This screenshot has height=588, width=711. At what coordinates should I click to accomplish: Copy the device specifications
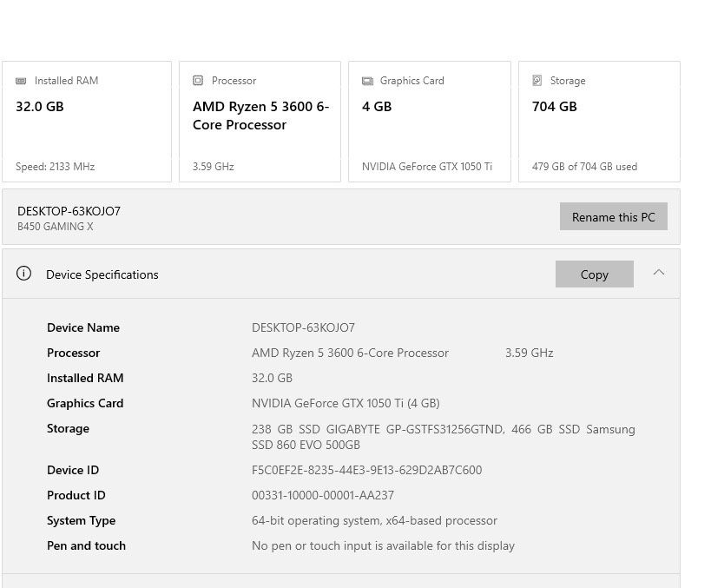594,274
